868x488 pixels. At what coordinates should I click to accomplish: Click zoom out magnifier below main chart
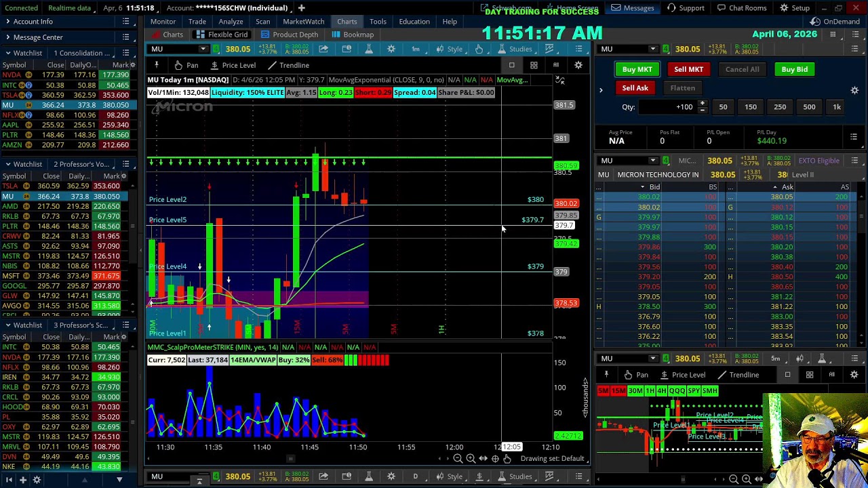coord(458,459)
